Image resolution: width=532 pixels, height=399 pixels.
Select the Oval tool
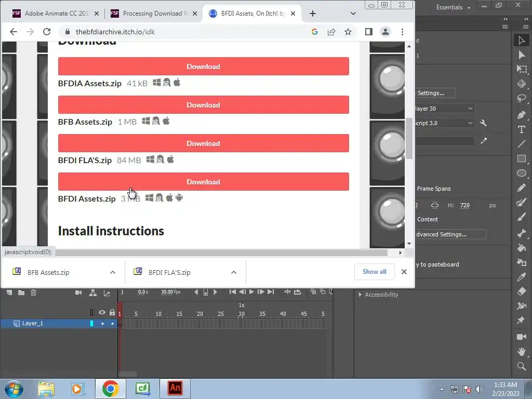[x=522, y=173]
